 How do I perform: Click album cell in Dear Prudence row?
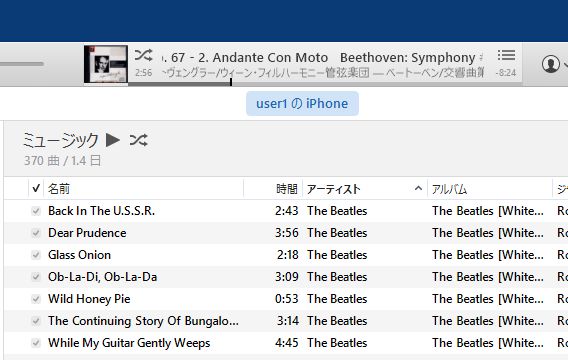point(488,233)
